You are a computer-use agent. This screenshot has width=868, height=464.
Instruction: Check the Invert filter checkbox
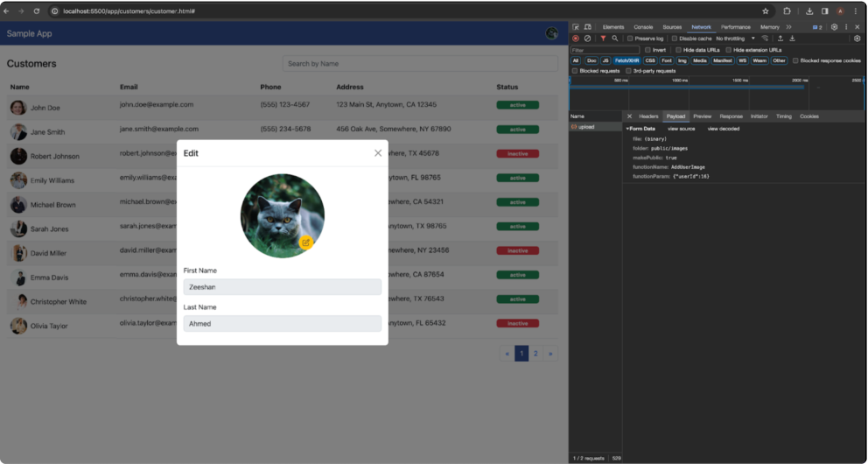pos(647,50)
